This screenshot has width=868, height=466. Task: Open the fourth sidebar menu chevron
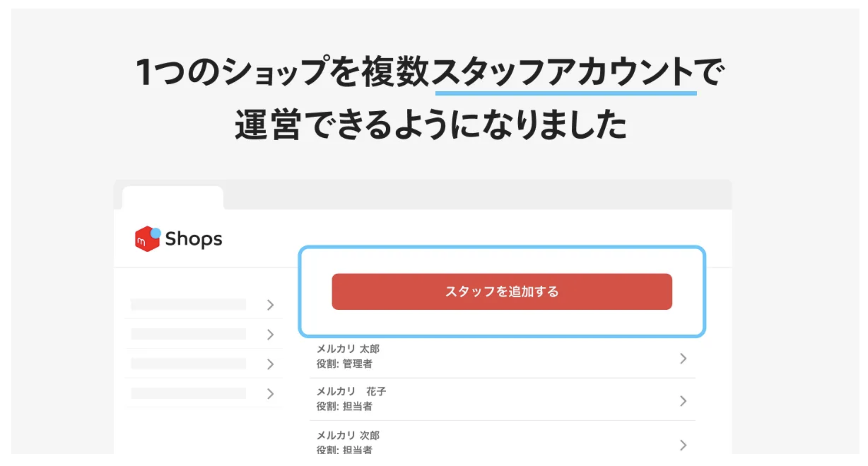point(270,394)
